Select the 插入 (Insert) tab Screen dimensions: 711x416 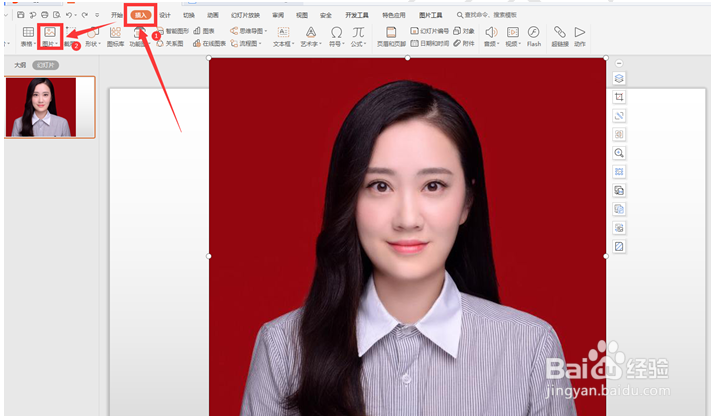(141, 15)
